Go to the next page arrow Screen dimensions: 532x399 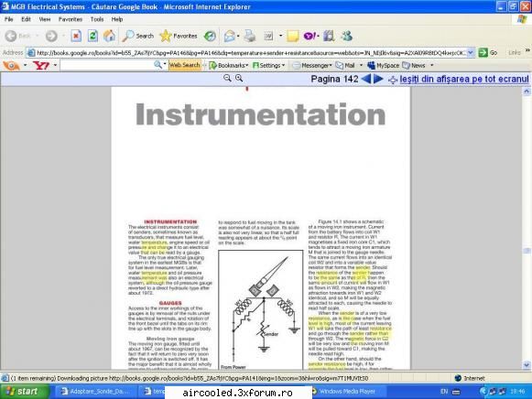pos(378,79)
